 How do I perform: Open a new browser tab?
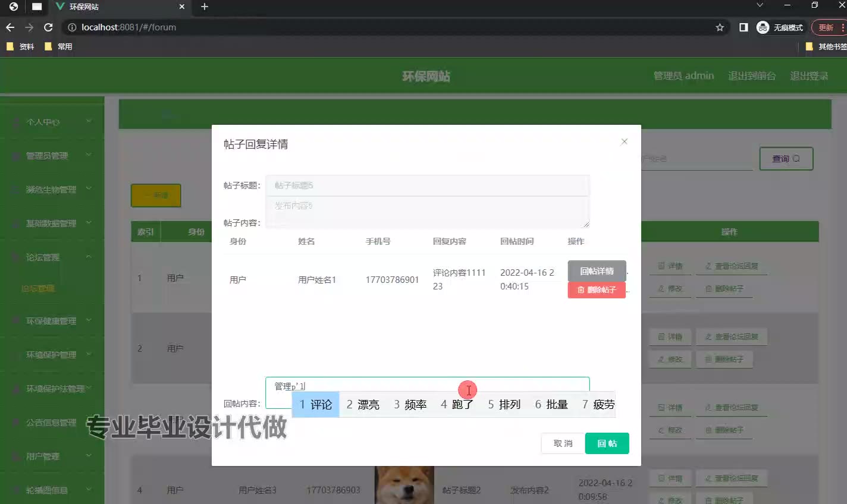click(205, 7)
